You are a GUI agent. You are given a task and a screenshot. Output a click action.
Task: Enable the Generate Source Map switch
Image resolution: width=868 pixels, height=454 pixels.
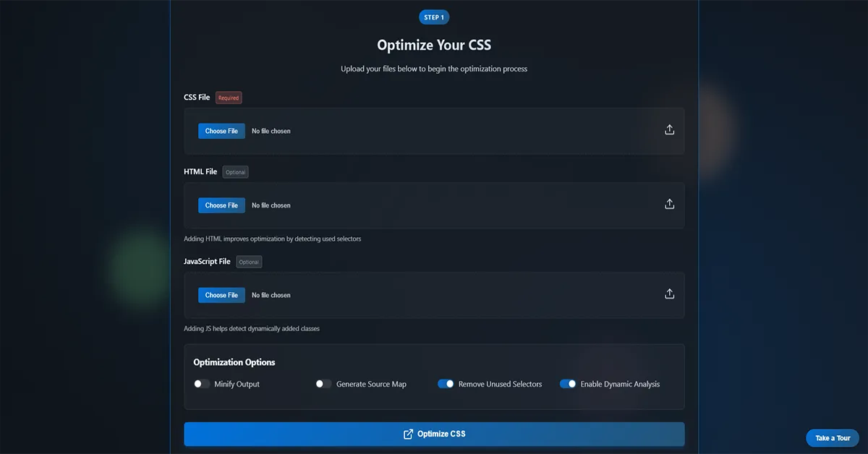click(x=324, y=384)
